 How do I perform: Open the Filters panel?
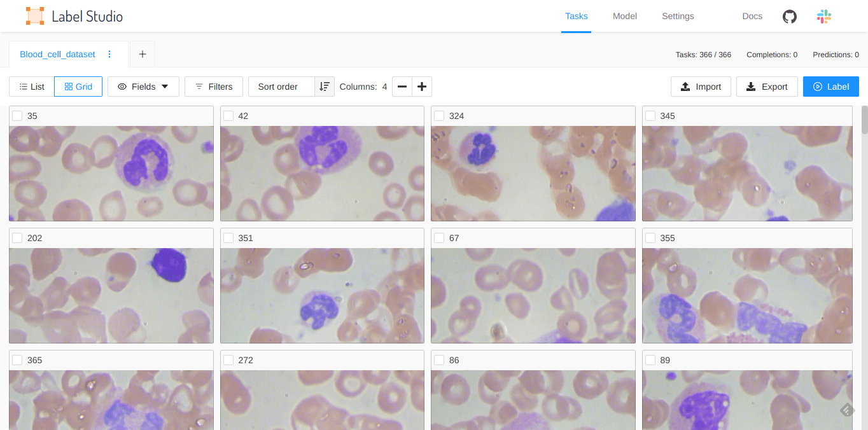coord(214,87)
